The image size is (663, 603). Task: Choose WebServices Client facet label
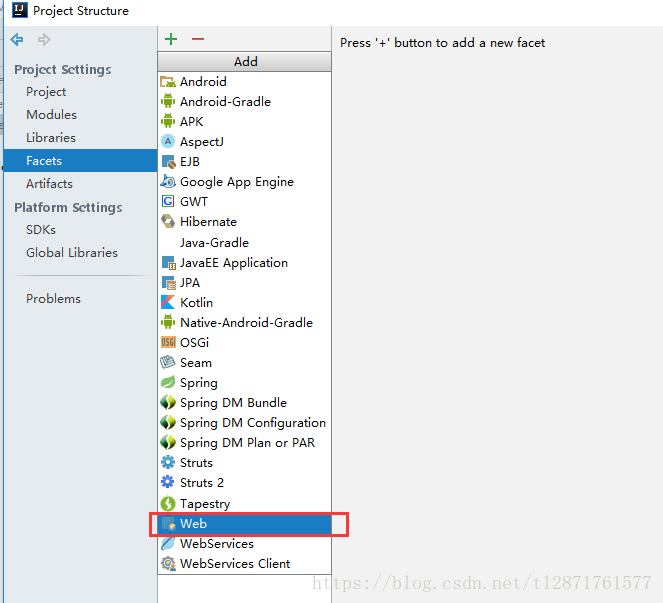click(x=235, y=564)
